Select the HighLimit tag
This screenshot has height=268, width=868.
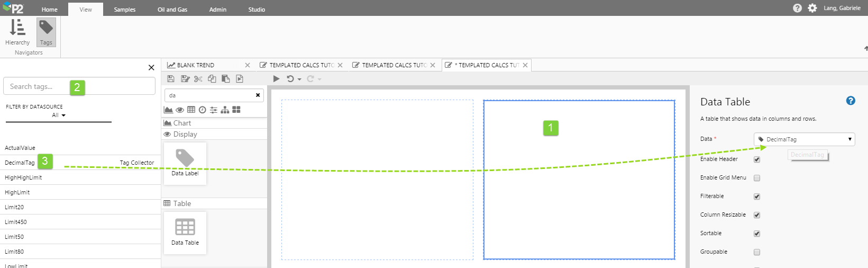[x=80, y=192]
